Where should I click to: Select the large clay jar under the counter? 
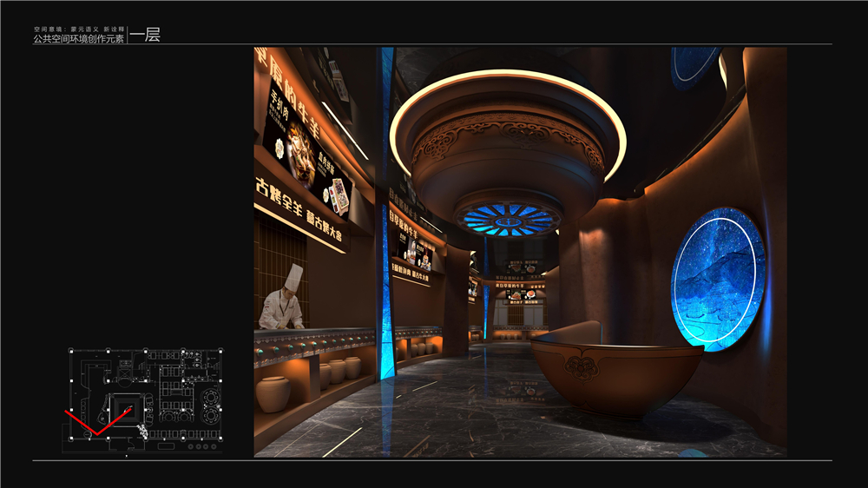tap(273, 394)
